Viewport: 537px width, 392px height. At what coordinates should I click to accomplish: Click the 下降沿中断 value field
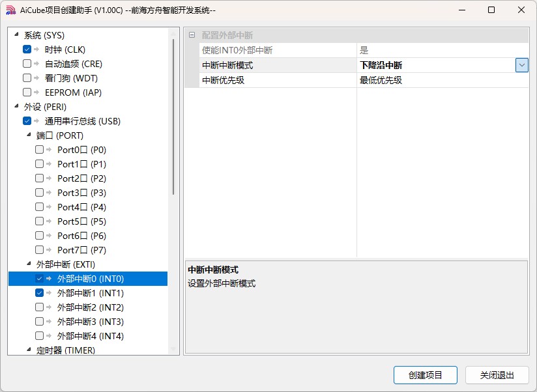pos(436,65)
